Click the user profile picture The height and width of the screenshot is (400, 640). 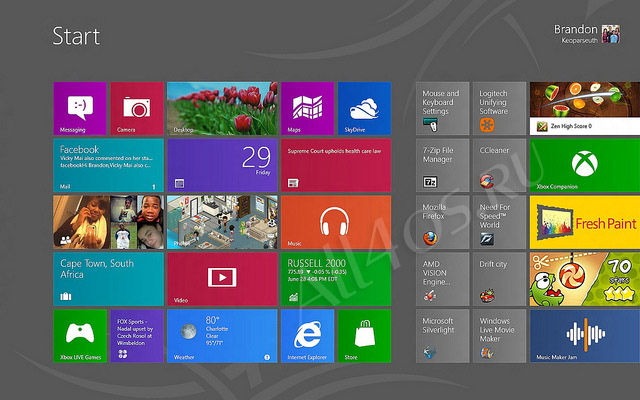[x=611, y=34]
